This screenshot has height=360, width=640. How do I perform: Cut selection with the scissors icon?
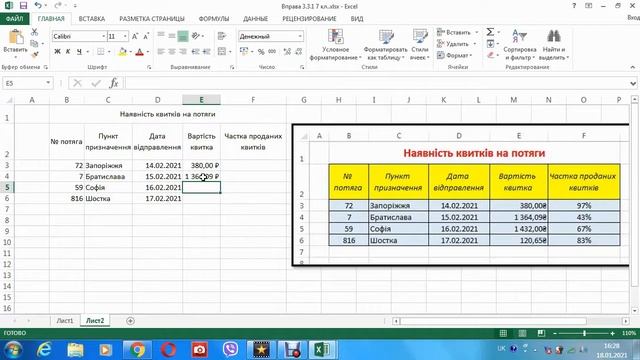click(34, 32)
